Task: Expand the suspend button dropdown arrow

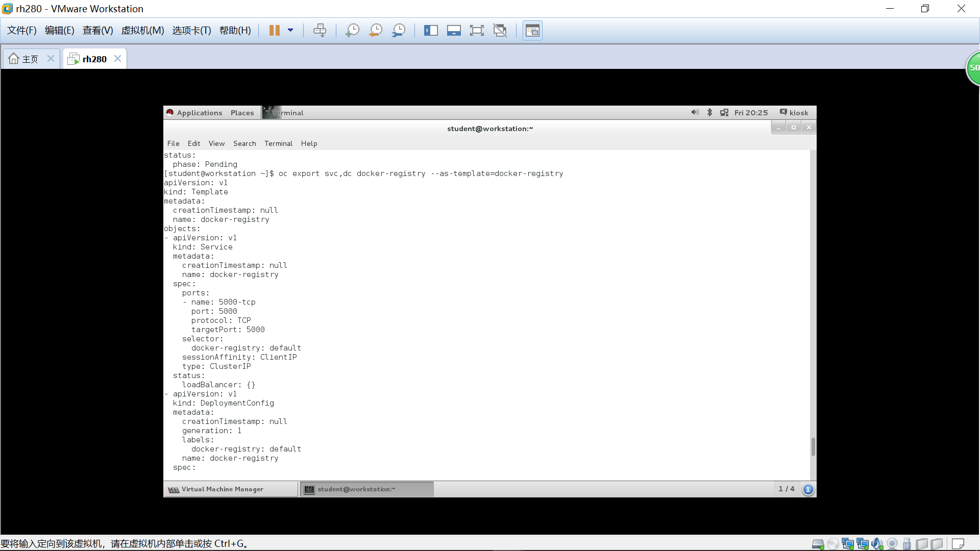Action: click(x=290, y=30)
